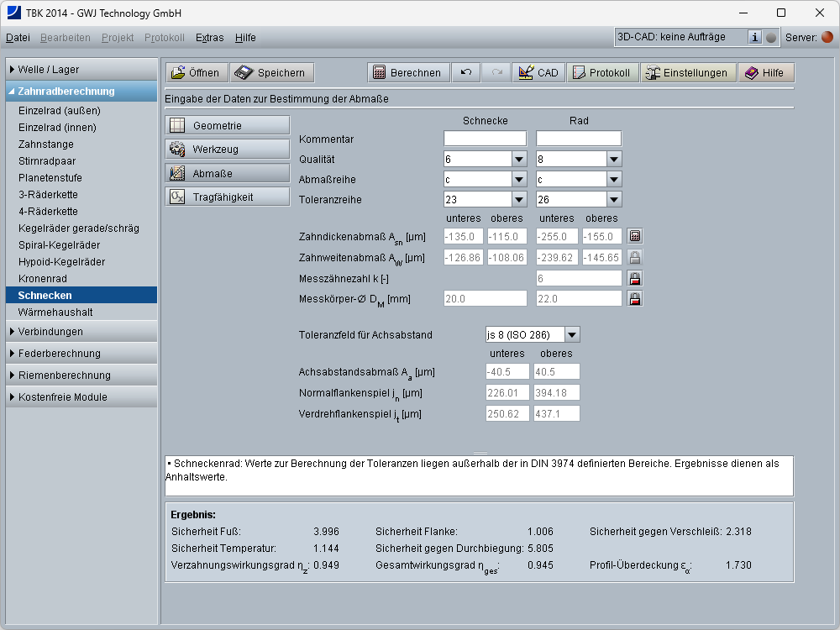This screenshot has width=840, height=630.
Task: Expand the Welle / Lager section
Action: click(81, 70)
